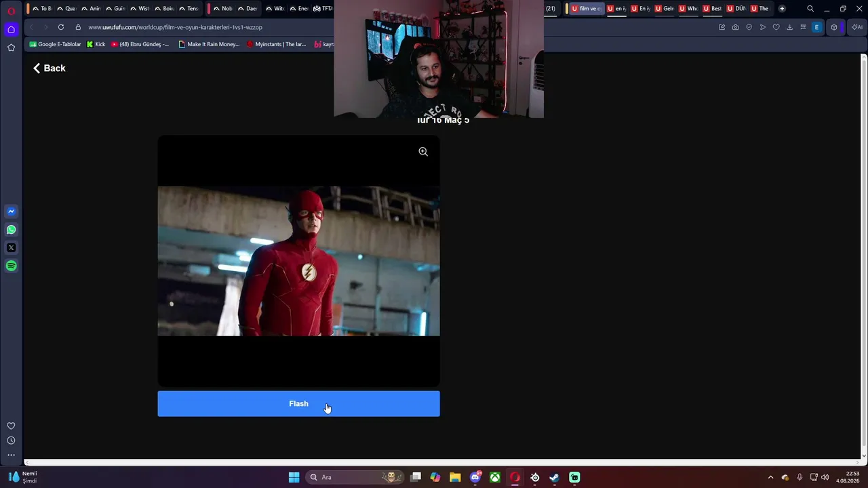Image resolution: width=868 pixels, height=488 pixels.
Task: Switch to the 'film ve o' tab
Action: coord(586,9)
